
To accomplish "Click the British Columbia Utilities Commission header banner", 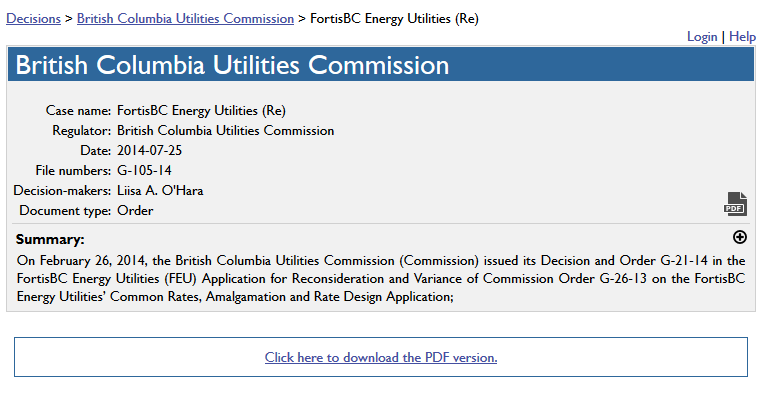I will [380, 65].
